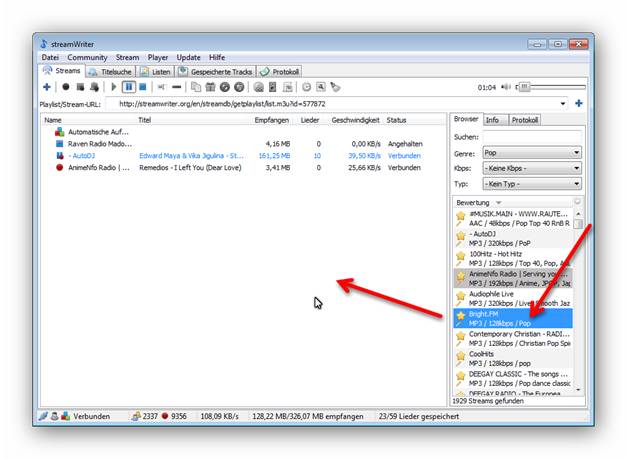Sort by the Name column header
This screenshot has width=627, height=459.
click(x=52, y=120)
